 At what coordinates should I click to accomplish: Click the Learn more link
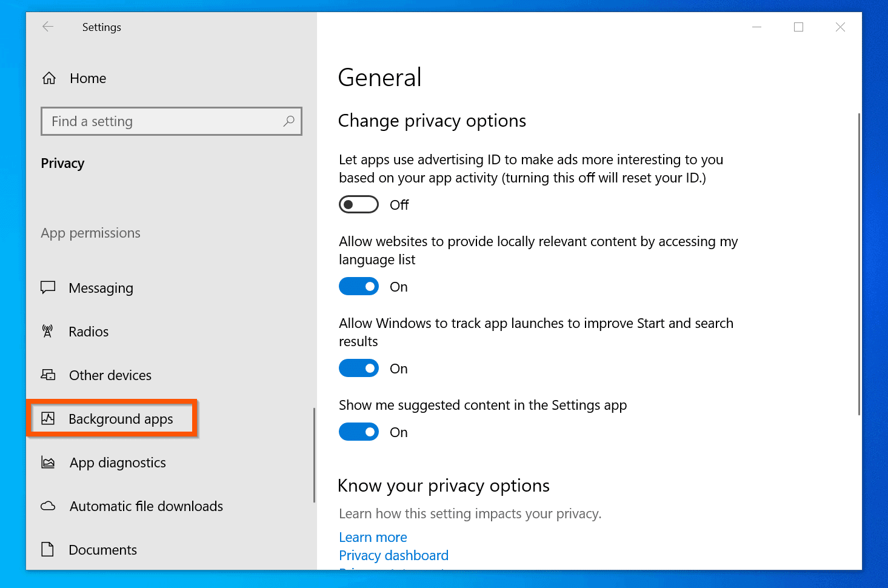(x=373, y=537)
